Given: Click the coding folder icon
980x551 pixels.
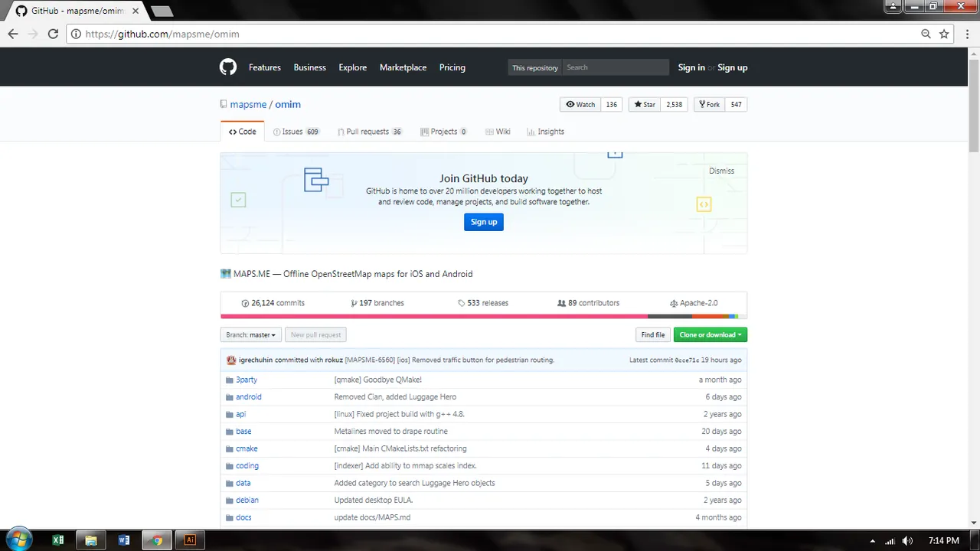Looking at the screenshot, I should click(230, 466).
